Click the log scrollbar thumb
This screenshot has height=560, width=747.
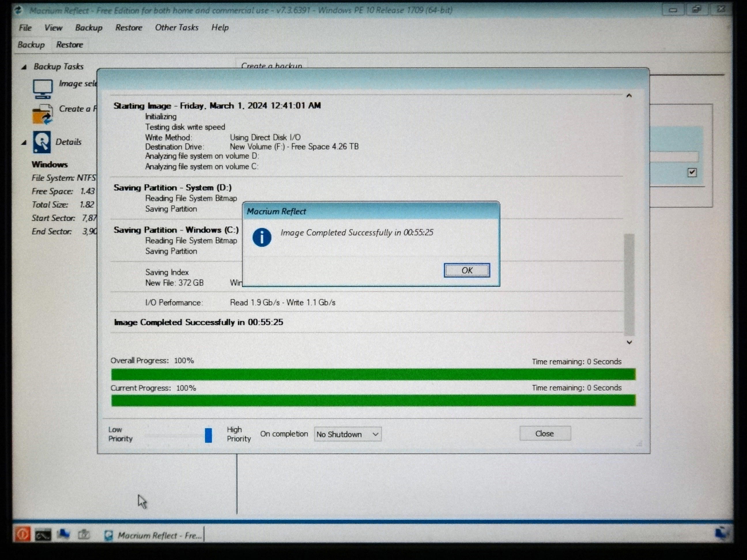coord(629,285)
